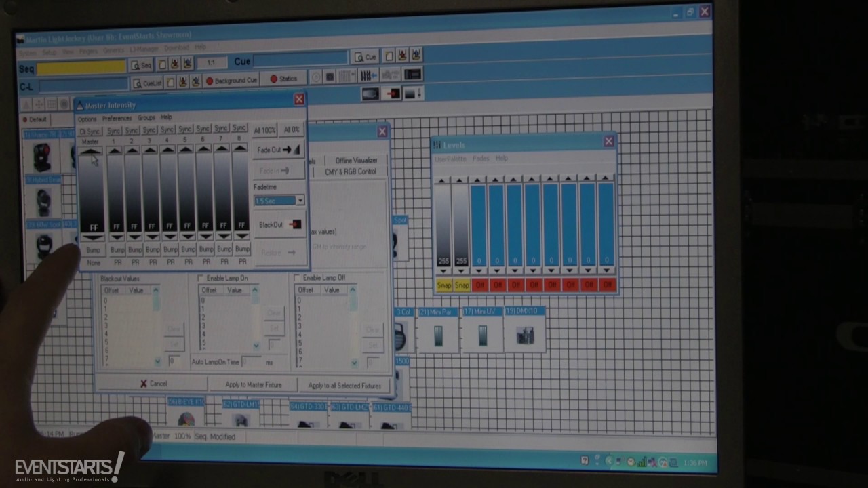Click Apply to all Selected Fixtures button

(x=344, y=386)
